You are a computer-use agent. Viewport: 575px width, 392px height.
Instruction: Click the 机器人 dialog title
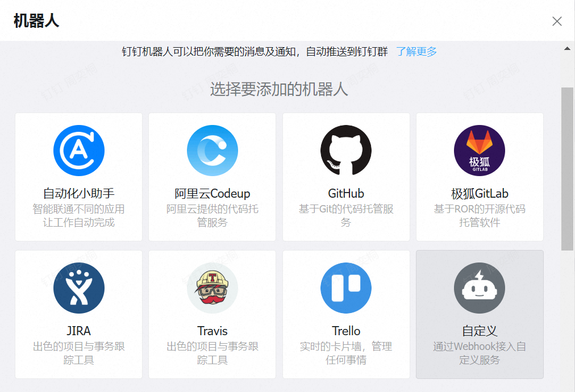pos(36,21)
